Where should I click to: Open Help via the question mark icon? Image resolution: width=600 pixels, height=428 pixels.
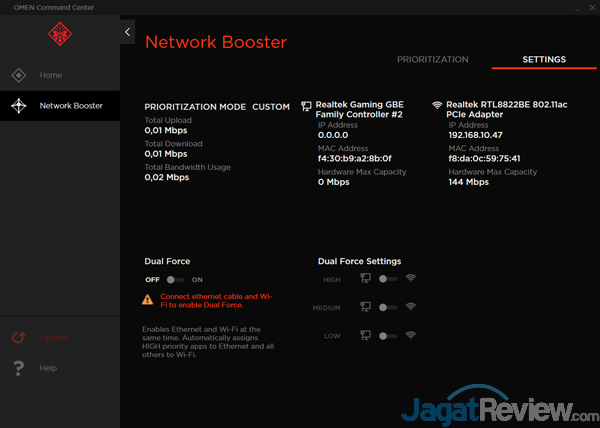click(18, 368)
